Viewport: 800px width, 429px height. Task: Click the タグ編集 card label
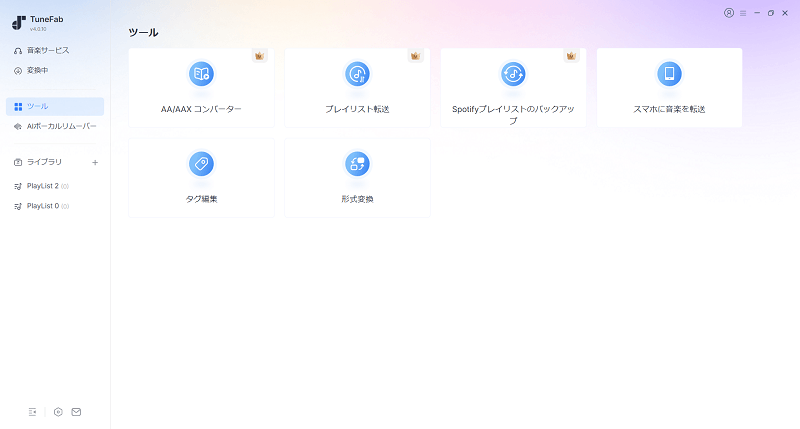(201, 199)
